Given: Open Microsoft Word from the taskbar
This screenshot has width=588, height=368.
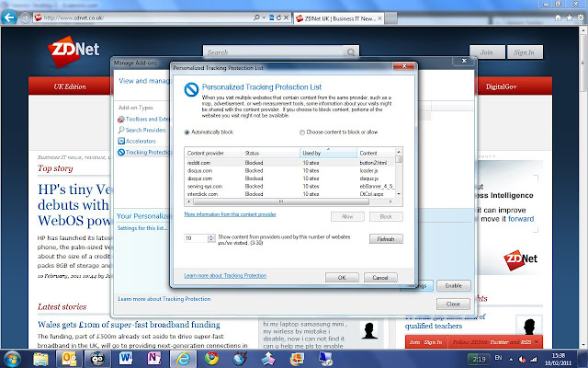Looking at the screenshot, I should point(126,359).
